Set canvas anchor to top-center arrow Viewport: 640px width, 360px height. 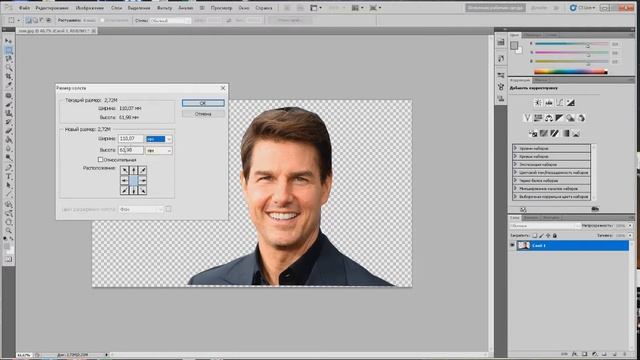134,171
